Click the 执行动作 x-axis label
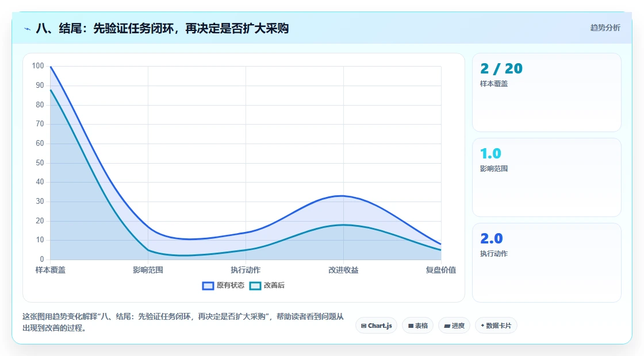644x356 pixels. pyautogui.click(x=246, y=270)
